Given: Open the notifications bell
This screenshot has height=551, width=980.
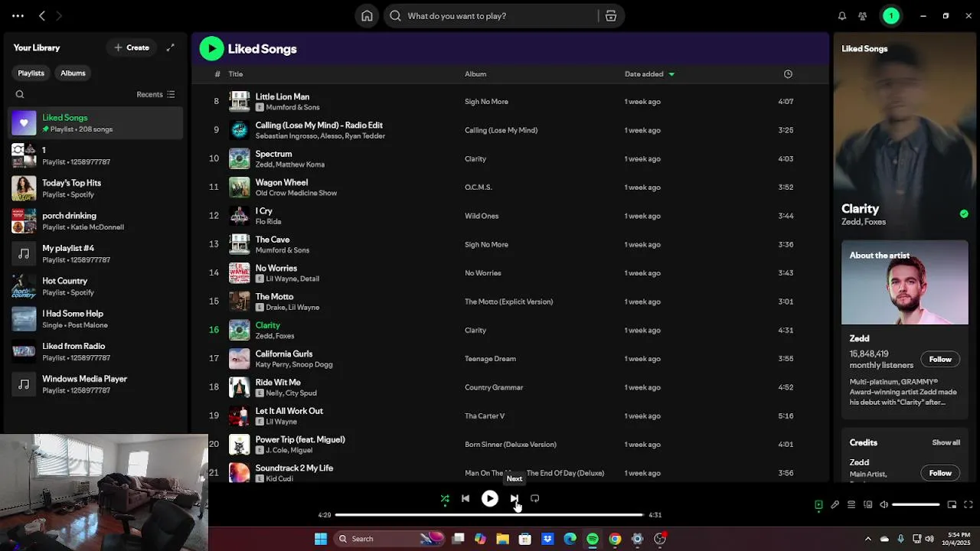Looking at the screenshot, I should click(x=842, y=16).
